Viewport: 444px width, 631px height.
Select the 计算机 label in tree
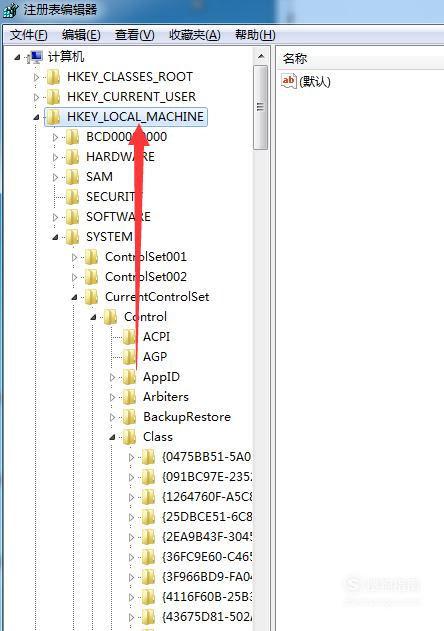(66, 57)
